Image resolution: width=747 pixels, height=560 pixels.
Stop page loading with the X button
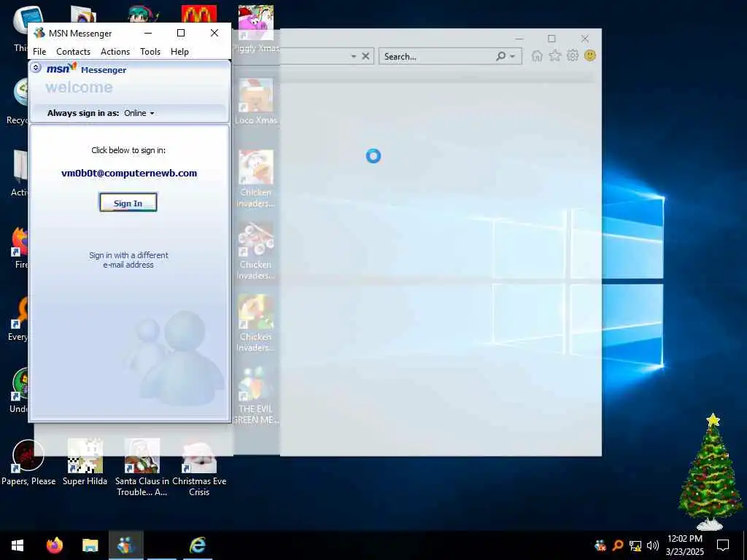pos(365,56)
